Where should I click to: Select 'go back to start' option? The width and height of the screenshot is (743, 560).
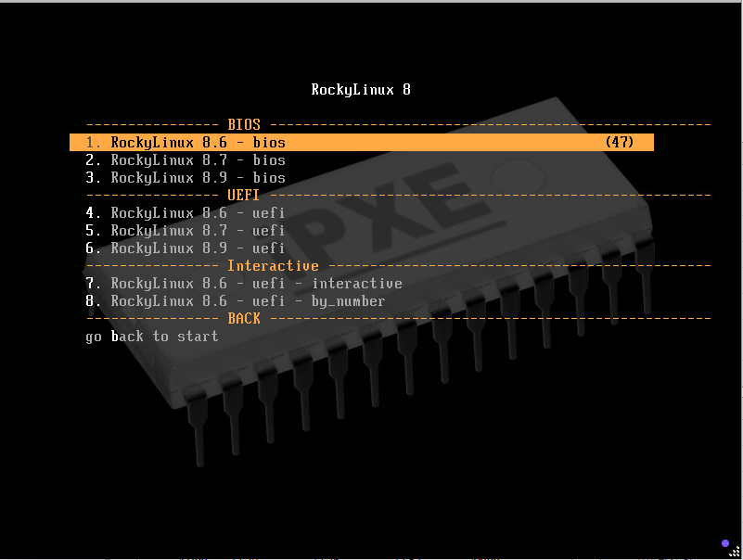pyautogui.click(x=151, y=337)
